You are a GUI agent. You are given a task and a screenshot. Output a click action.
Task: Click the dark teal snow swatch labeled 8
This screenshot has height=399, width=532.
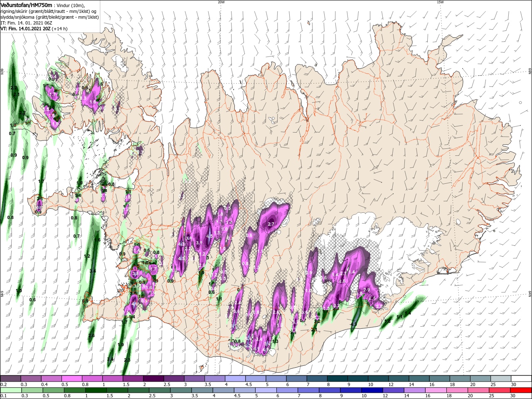tap(337, 379)
